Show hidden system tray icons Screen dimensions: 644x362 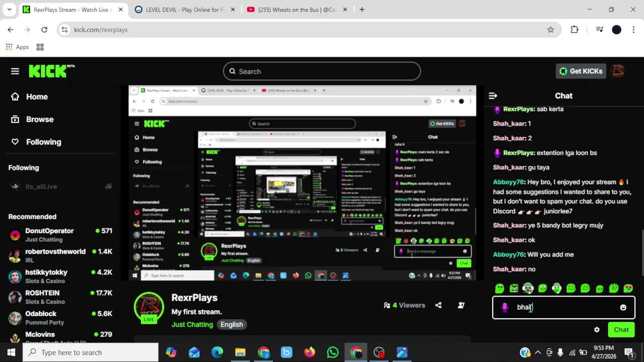537,352
